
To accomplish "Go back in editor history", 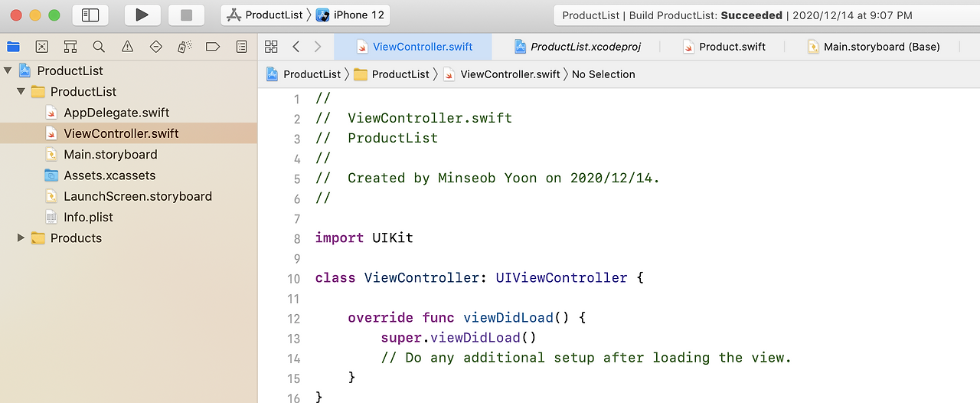I will 296,47.
